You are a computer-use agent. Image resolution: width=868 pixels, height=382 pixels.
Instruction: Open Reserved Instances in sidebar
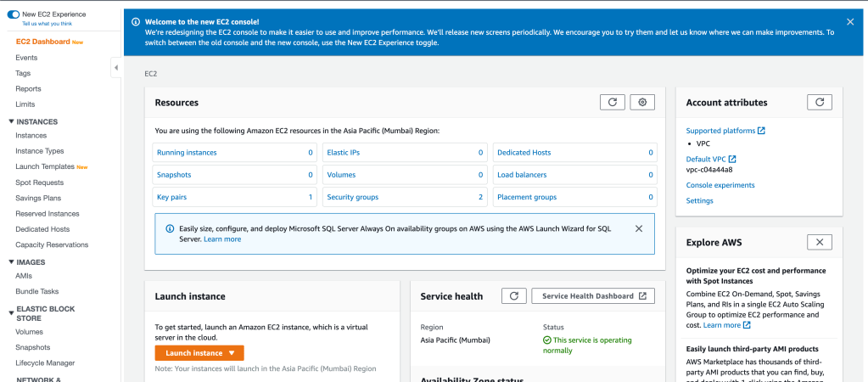coord(48,213)
